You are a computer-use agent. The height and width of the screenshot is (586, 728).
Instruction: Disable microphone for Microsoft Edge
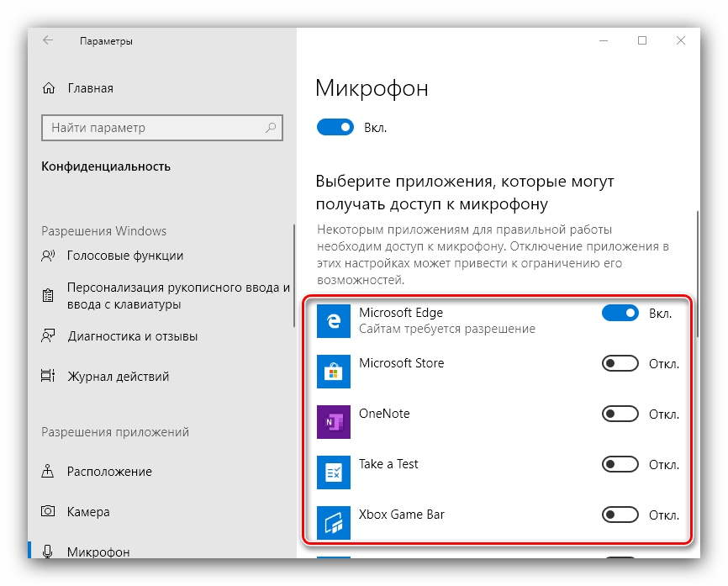pyautogui.click(x=620, y=314)
